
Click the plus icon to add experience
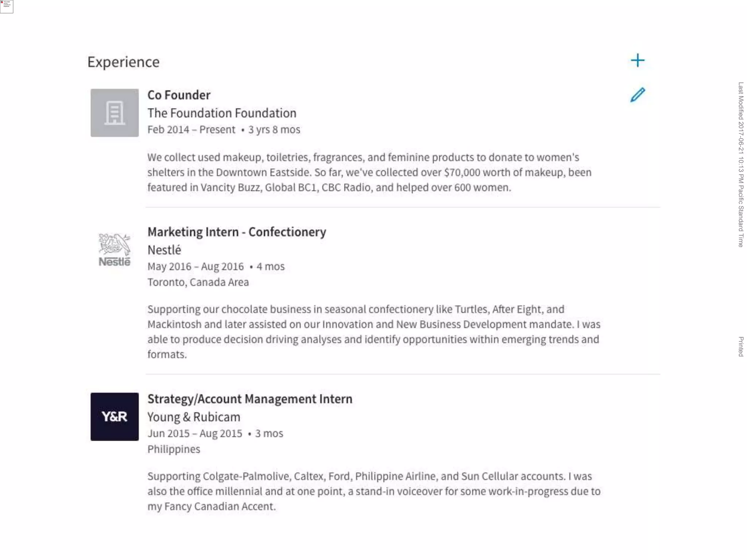pyautogui.click(x=638, y=61)
